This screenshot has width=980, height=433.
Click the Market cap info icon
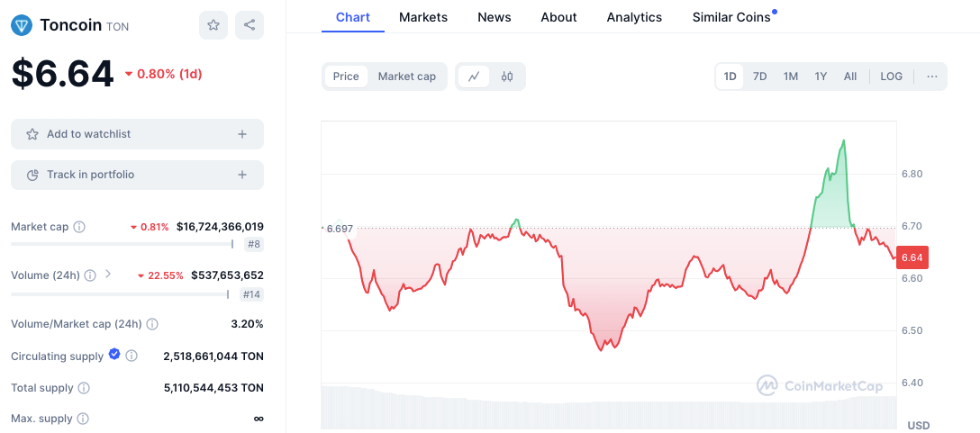79,227
